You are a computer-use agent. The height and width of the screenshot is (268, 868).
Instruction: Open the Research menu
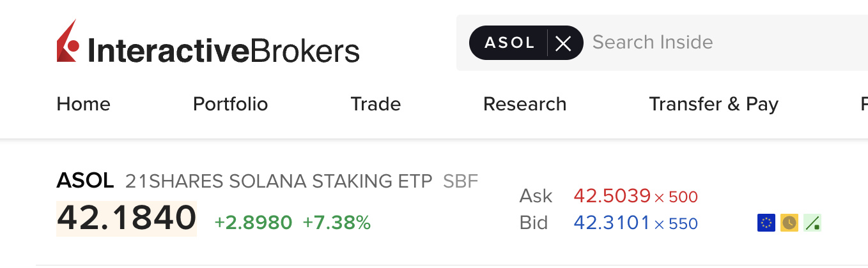click(x=525, y=104)
